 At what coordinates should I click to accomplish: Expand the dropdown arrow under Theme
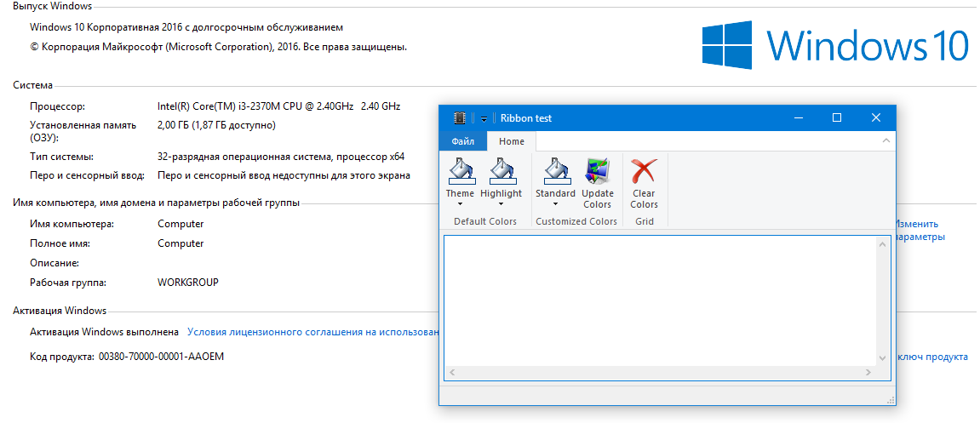[x=460, y=204]
